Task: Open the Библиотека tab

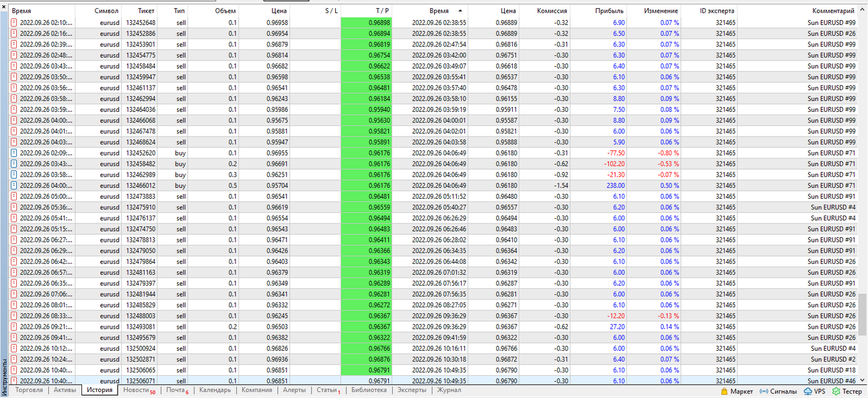Action: (369, 390)
